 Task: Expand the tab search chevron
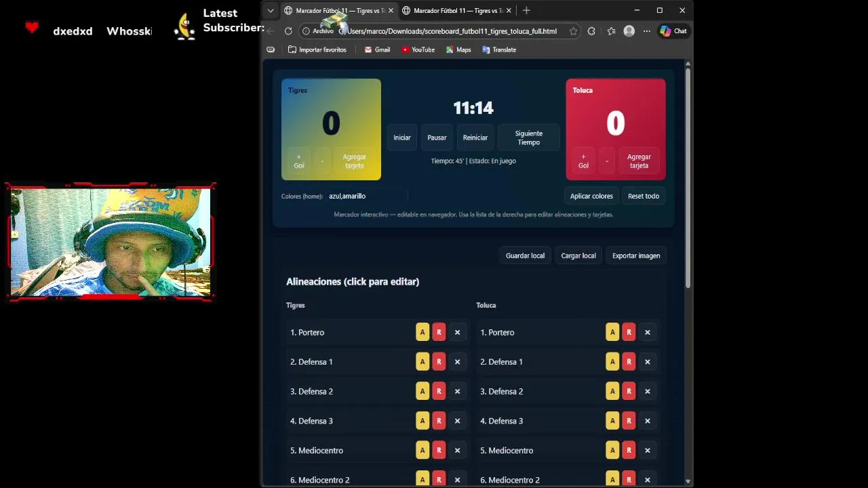pyautogui.click(x=271, y=10)
